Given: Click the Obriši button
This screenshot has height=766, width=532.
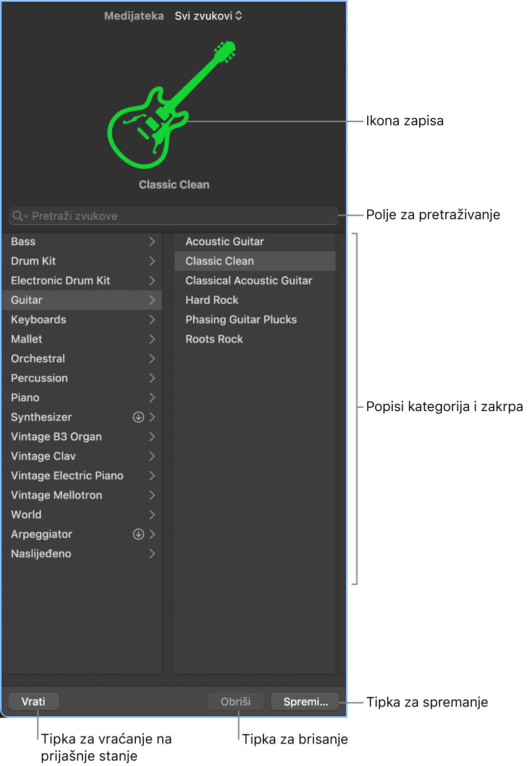Looking at the screenshot, I should [235, 702].
